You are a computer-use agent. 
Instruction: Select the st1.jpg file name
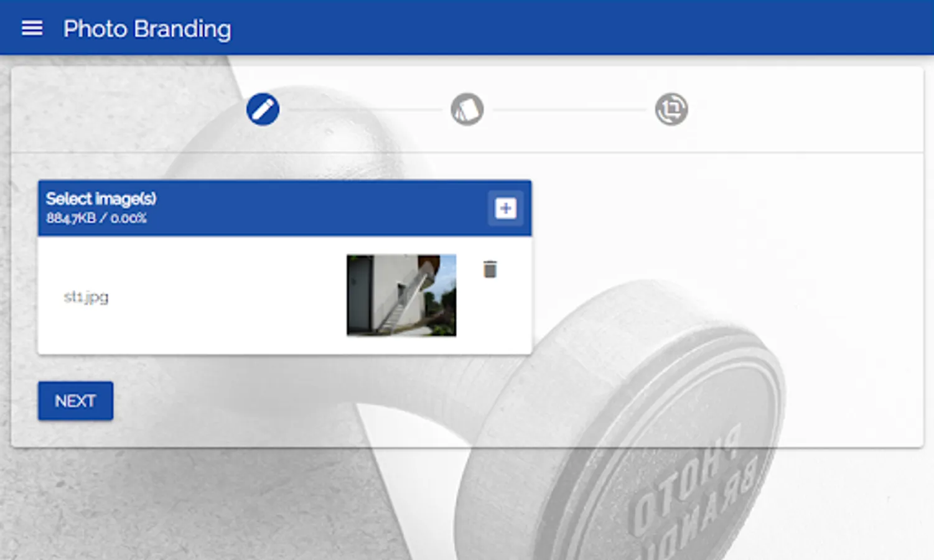point(86,297)
